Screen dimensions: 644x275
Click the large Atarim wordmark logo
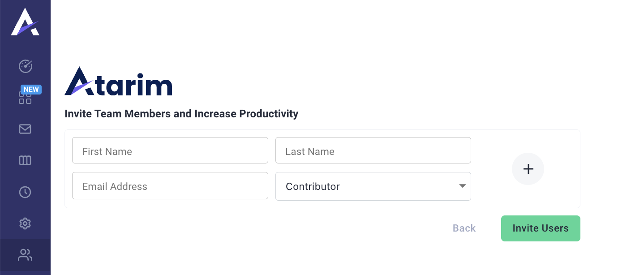coord(118,81)
